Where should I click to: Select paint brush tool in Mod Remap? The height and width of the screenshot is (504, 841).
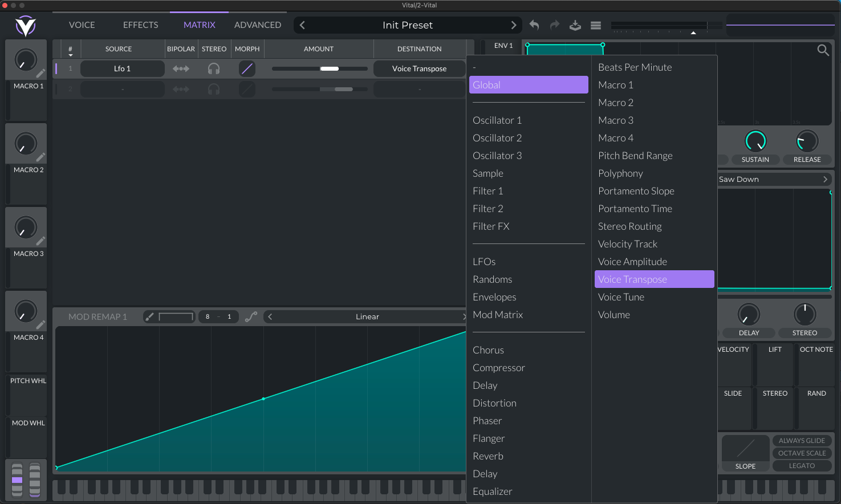149,316
